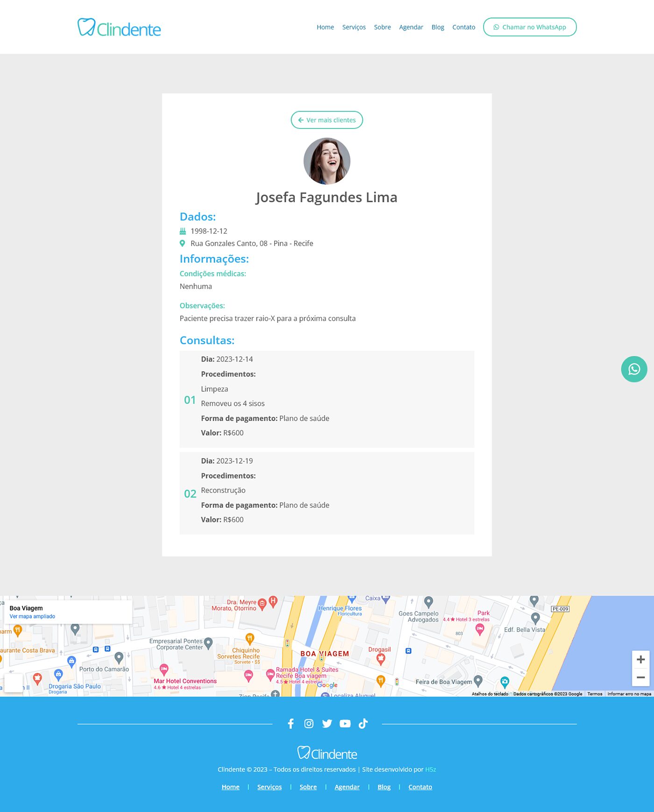Click the Clindente tooth logo in header
654x812 pixels.
click(x=119, y=28)
